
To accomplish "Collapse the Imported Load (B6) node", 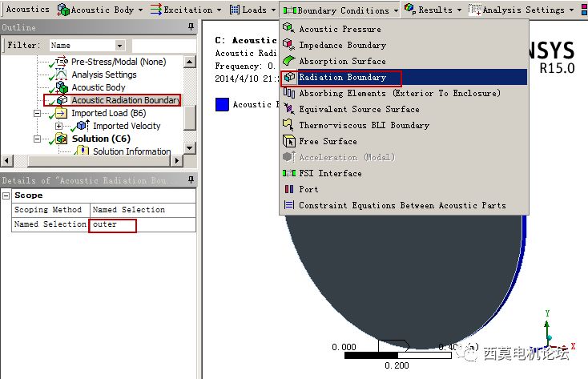I will 37,113.
